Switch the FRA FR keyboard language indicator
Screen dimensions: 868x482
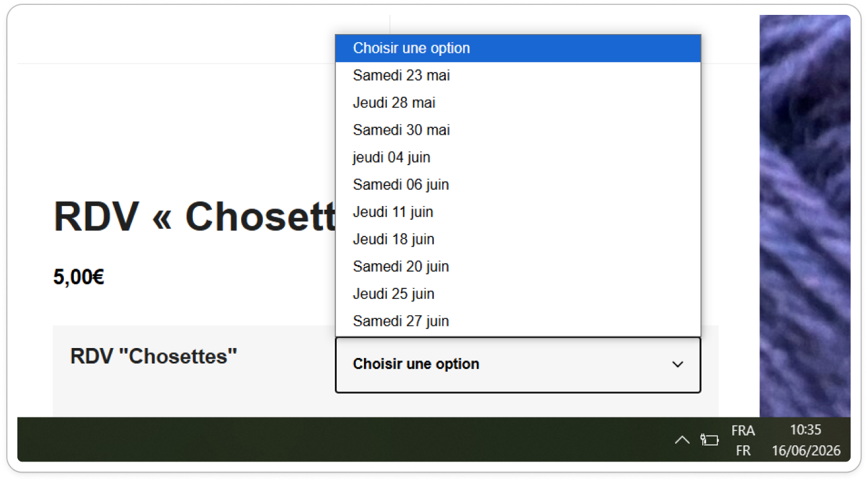tap(743, 440)
